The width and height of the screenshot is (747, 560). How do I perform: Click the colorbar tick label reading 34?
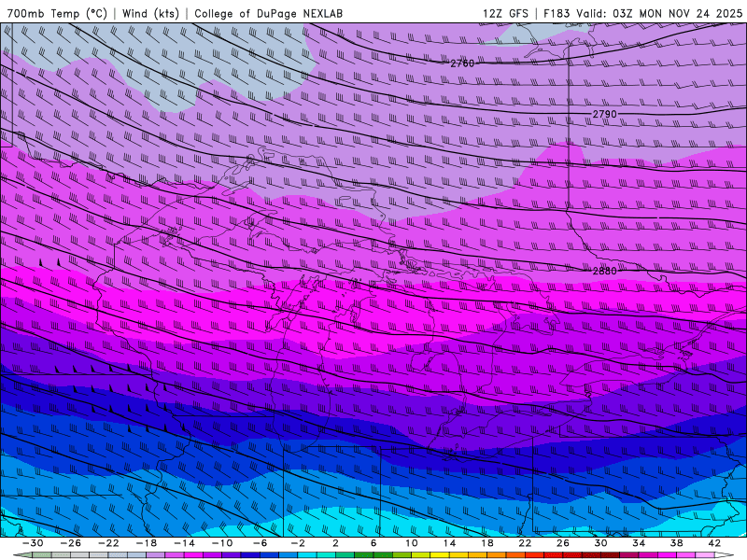pyautogui.click(x=639, y=543)
